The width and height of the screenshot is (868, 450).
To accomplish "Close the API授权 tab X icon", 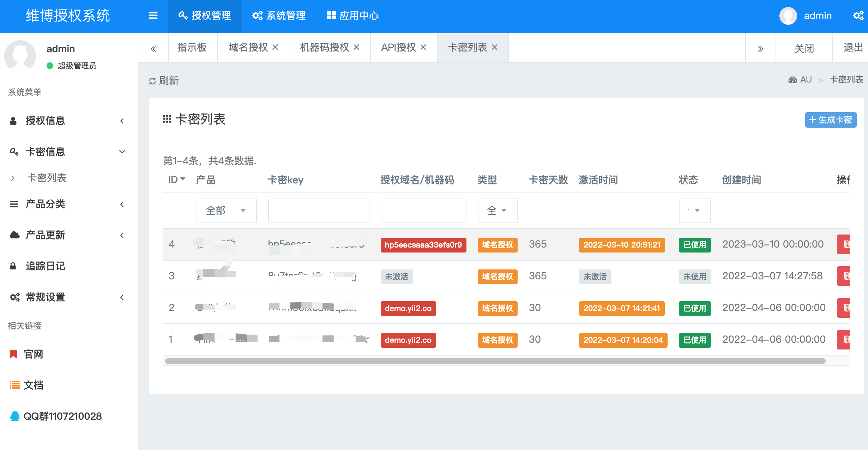I will pos(423,47).
